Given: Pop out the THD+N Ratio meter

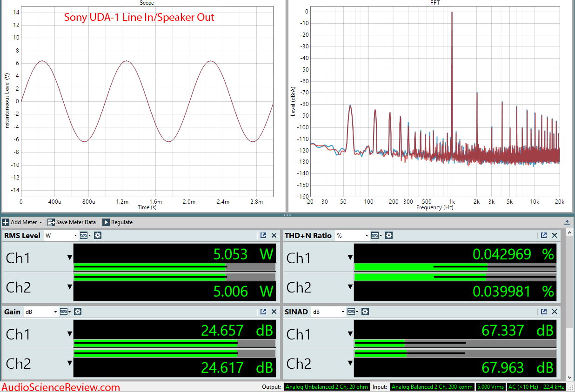Looking at the screenshot, I should pyautogui.click(x=544, y=236).
